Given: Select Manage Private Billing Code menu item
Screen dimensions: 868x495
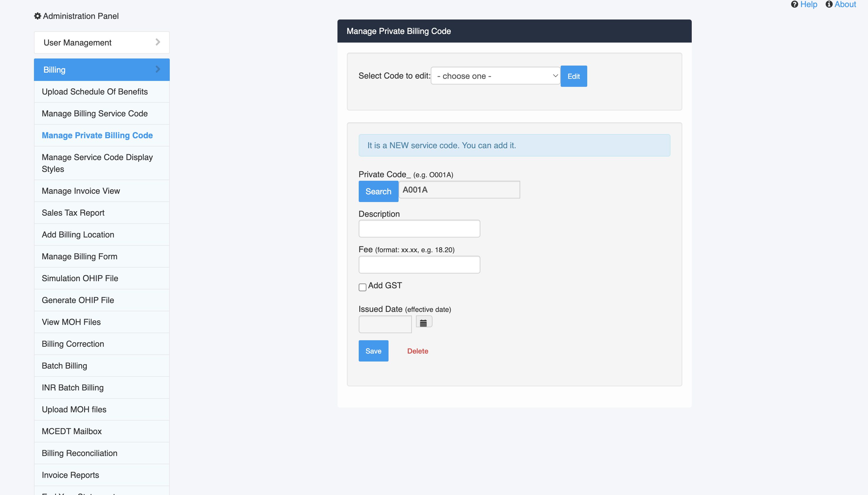Looking at the screenshot, I should pyautogui.click(x=102, y=135).
